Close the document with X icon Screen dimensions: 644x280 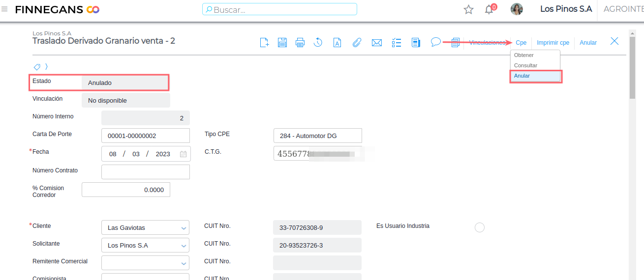[x=614, y=41]
